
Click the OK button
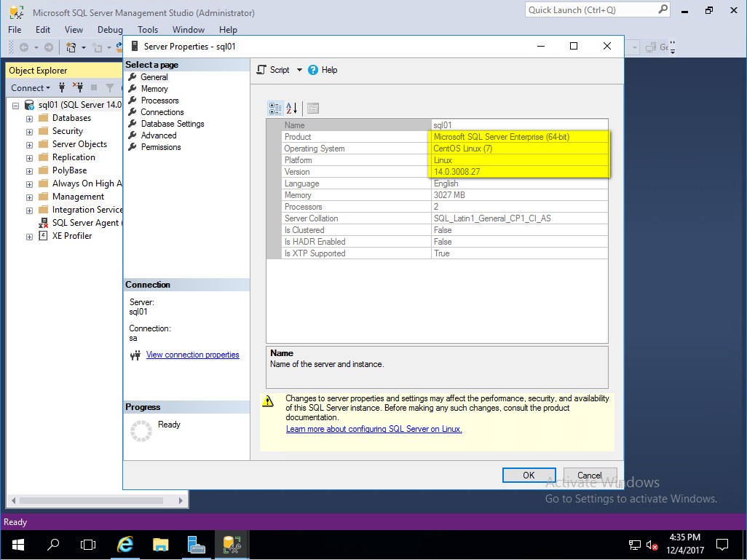529,475
